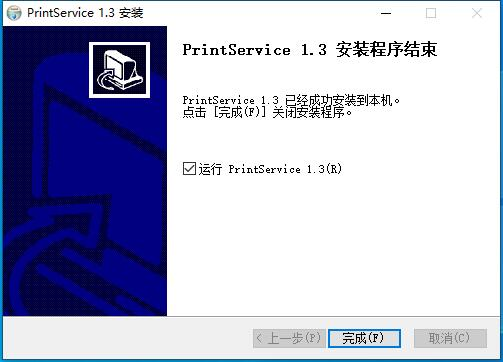Click the message 已经成功安装到本机

[x=342, y=100]
